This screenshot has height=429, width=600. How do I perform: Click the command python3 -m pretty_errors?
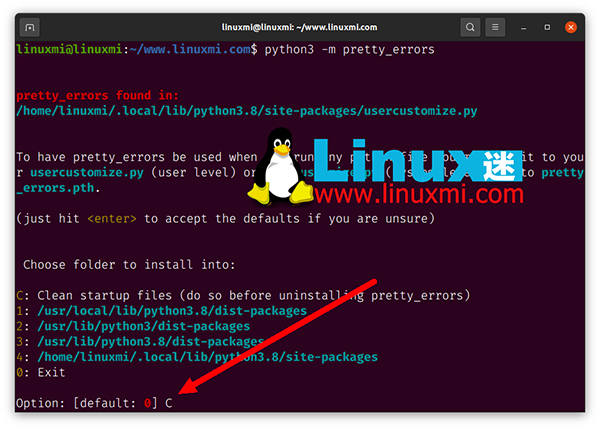coord(349,49)
